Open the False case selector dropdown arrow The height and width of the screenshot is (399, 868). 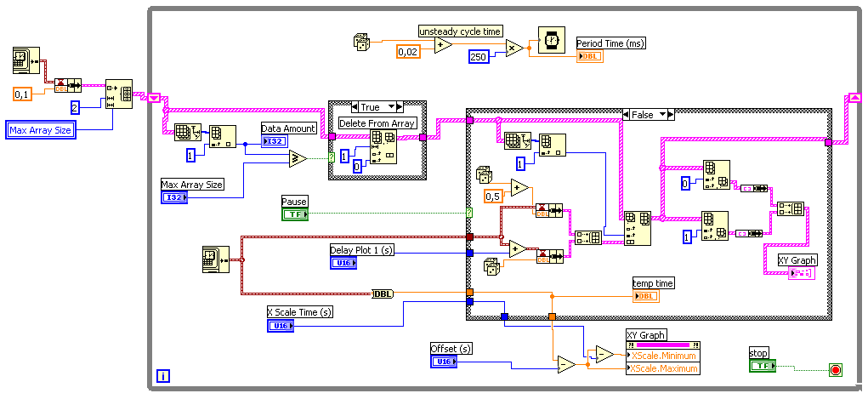coord(663,115)
